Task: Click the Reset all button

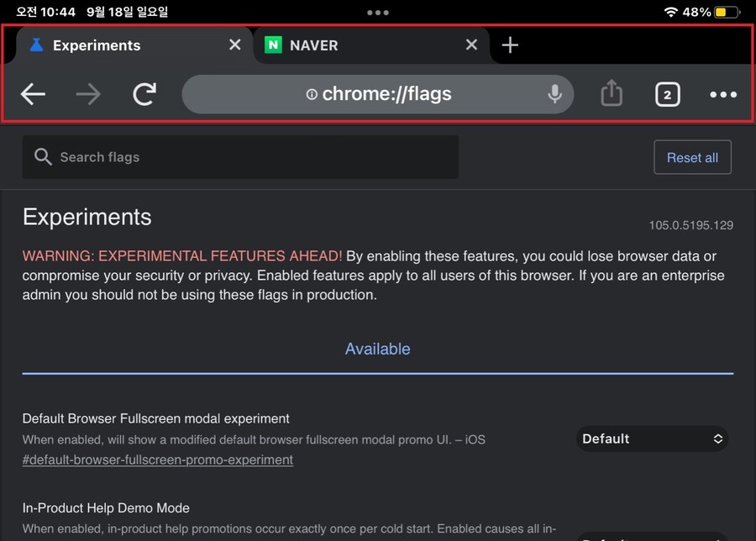Action: pos(692,157)
